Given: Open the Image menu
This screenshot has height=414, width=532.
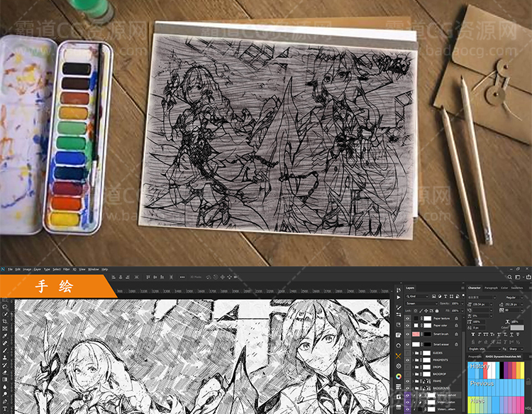Looking at the screenshot, I should tap(27, 269).
